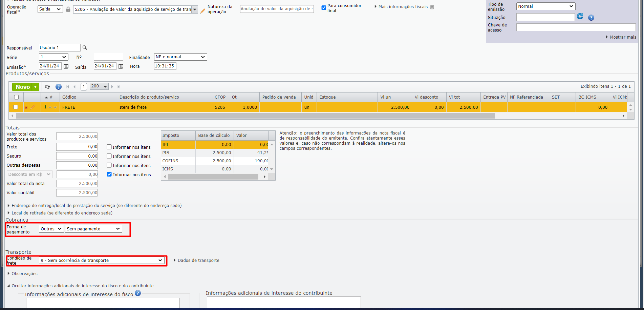Go to next page of products grid
Viewport: 644px width, 310px height.
tap(112, 87)
